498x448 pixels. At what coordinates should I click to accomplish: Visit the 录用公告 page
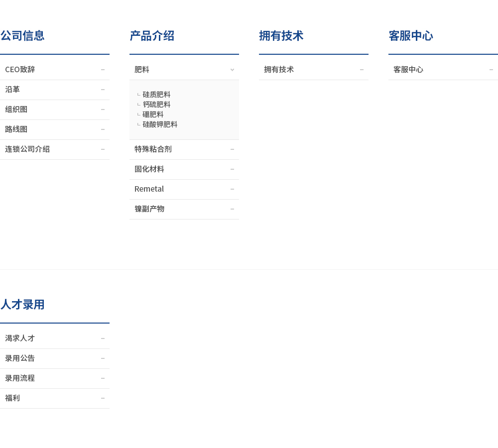[x=20, y=358]
